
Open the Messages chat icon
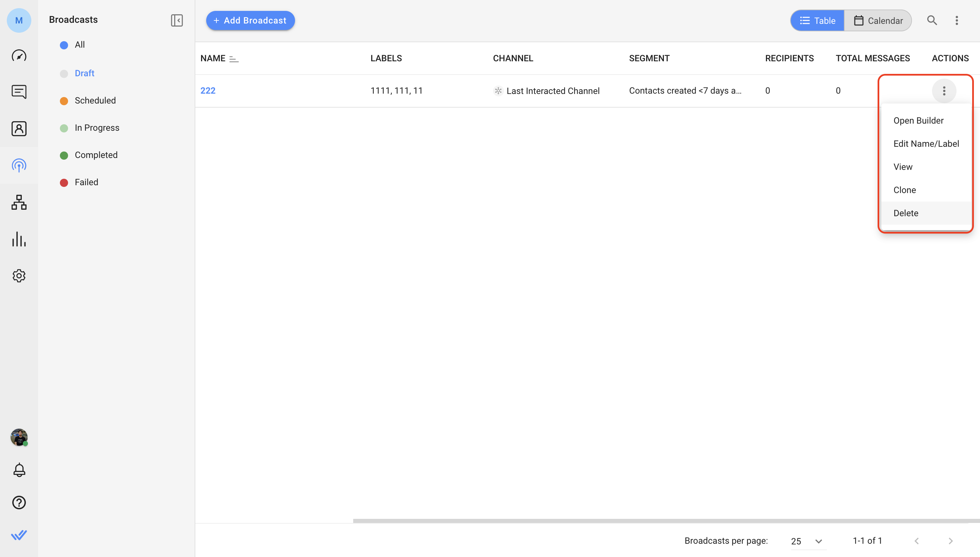19,92
